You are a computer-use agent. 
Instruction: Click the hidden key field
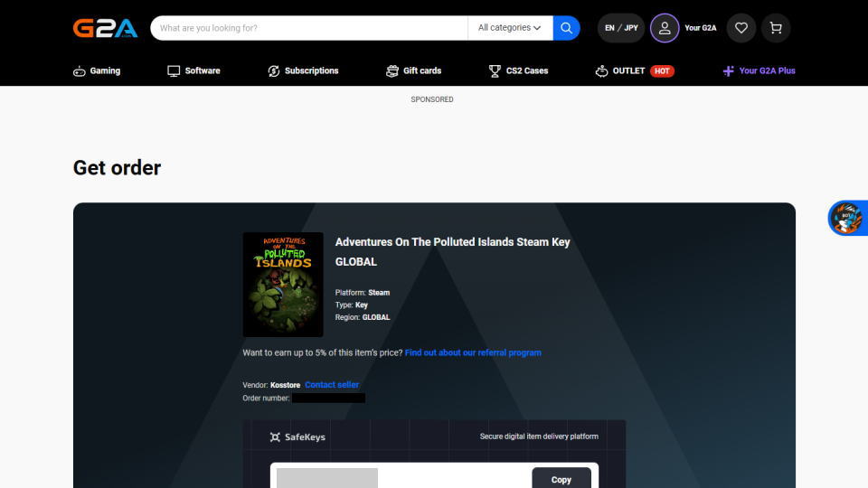coord(327,479)
